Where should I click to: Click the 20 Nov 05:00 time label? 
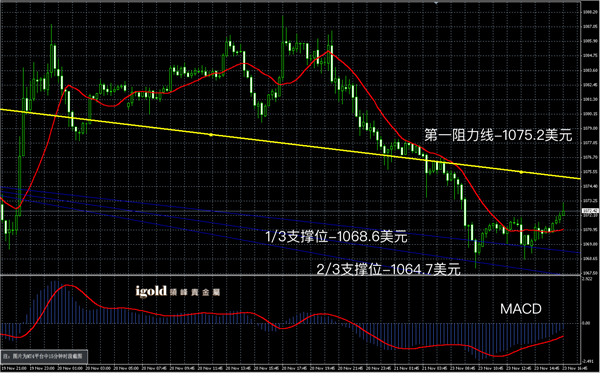(x=126, y=368)
